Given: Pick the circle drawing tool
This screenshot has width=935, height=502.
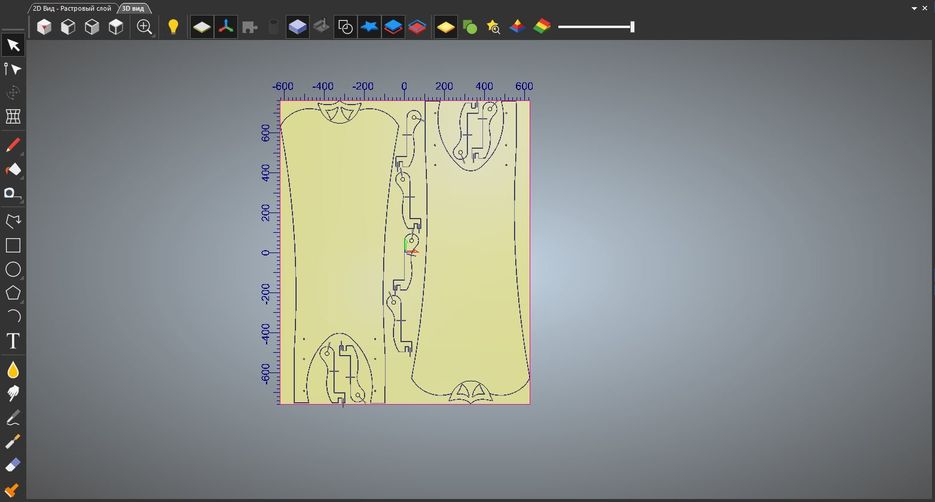Looking at the screenshot, I should pyautogui.click(x=13, y=269).
